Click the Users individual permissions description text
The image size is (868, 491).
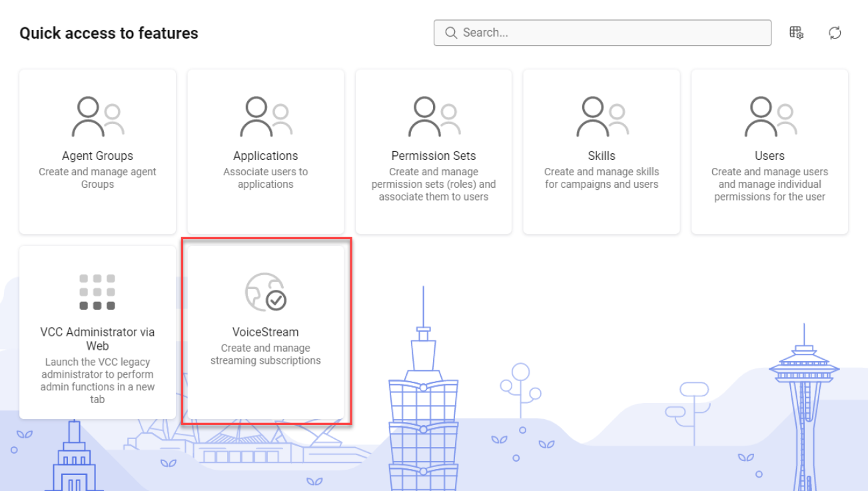770,185
